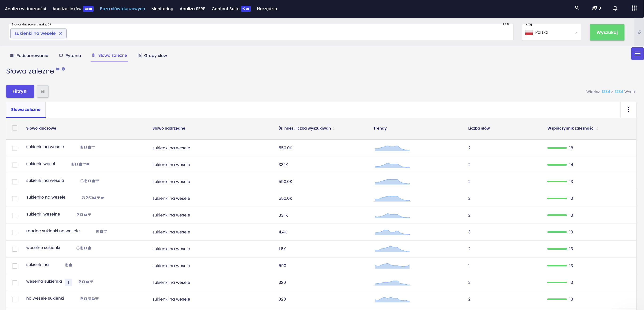Click the dependency bar for 'sukienki na wesele' row

(557, 148)
